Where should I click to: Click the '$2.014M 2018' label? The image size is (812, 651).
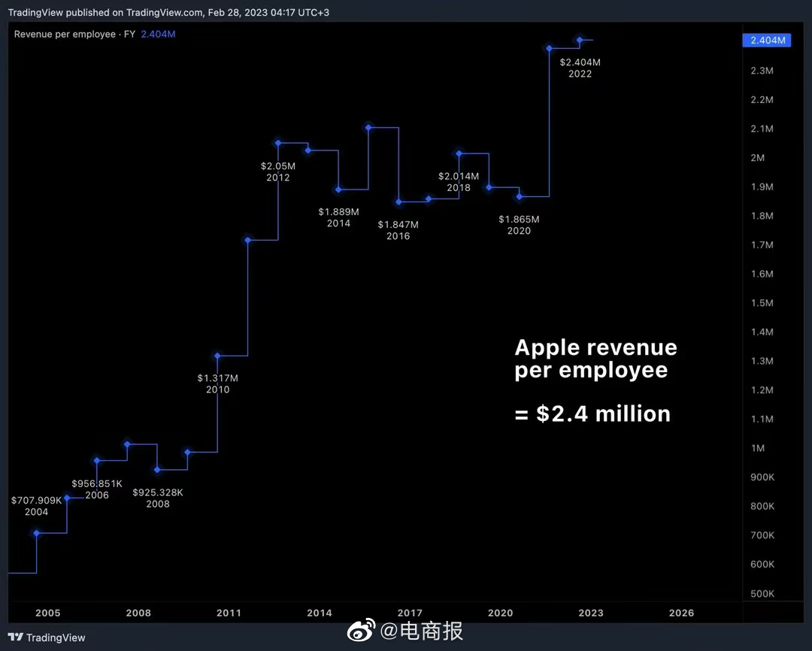click(x=459, y=182)
